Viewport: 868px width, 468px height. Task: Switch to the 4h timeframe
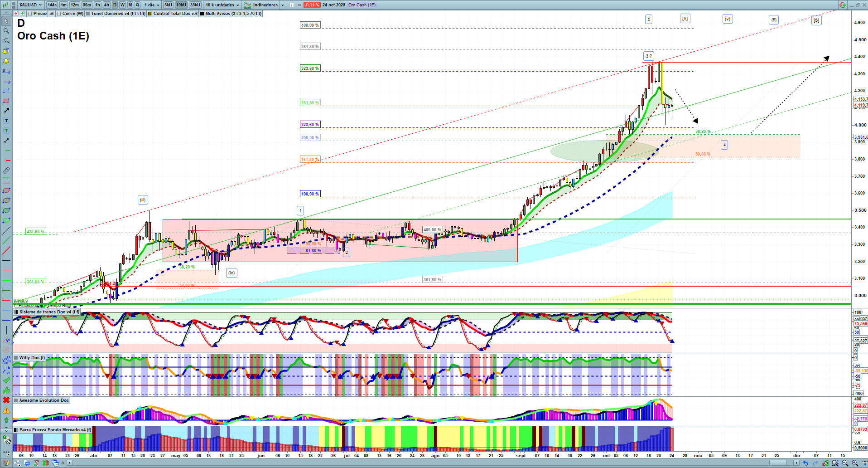point(106,5)
